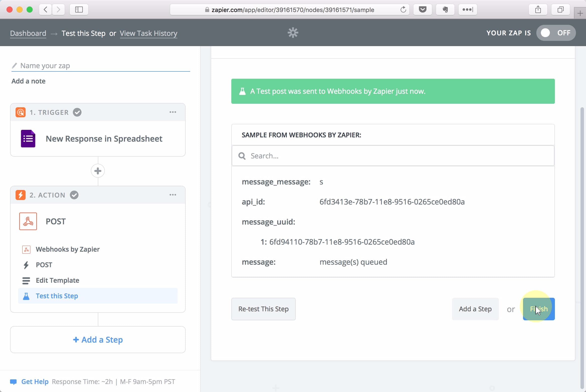The image size is (586, 392).
Task: Insert a step using plus circle
Action: pyautogui.click(x=98, y=171)
